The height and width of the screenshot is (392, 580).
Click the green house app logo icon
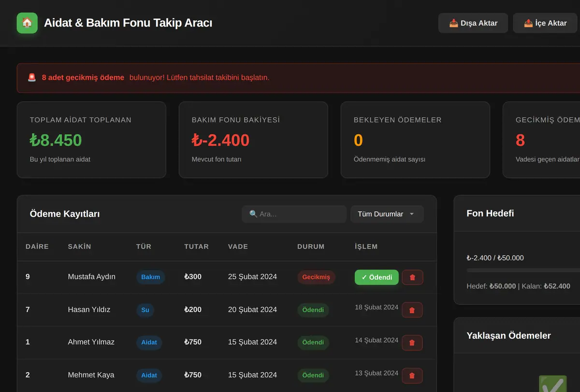pyautogui.click(x=27, y=23)
